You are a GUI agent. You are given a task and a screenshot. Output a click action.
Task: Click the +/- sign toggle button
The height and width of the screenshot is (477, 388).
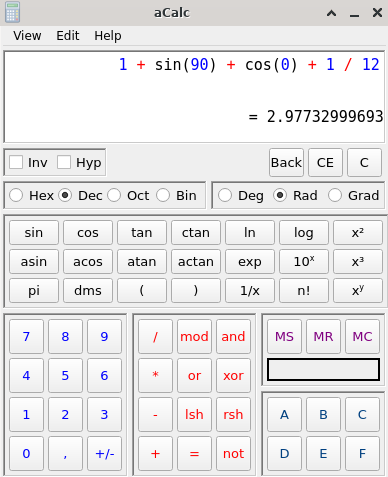pos(104,453)
